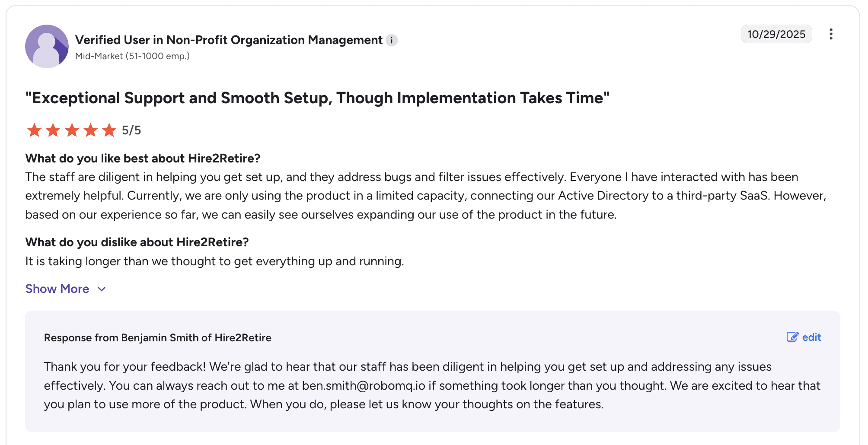Click the Mid-Market company size label
Viewport: 868px width, 445px height.
[132, 56]
